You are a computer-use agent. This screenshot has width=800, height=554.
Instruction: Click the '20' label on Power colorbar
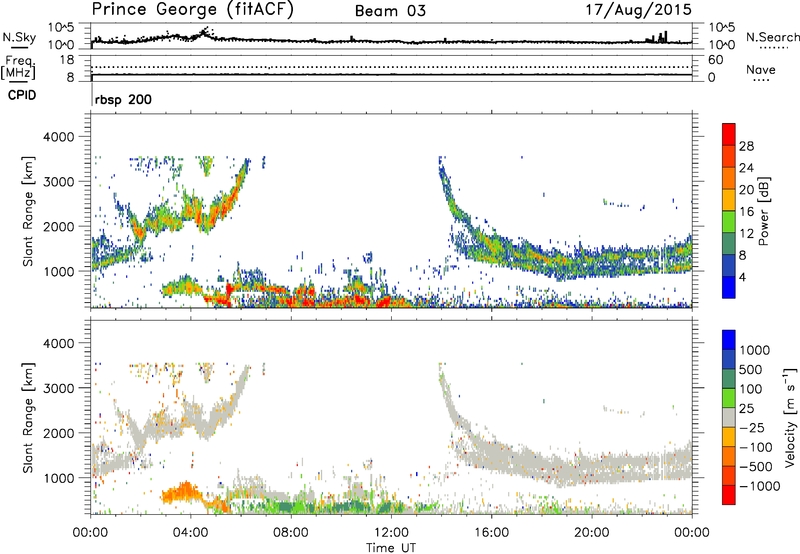coord(746,190)
